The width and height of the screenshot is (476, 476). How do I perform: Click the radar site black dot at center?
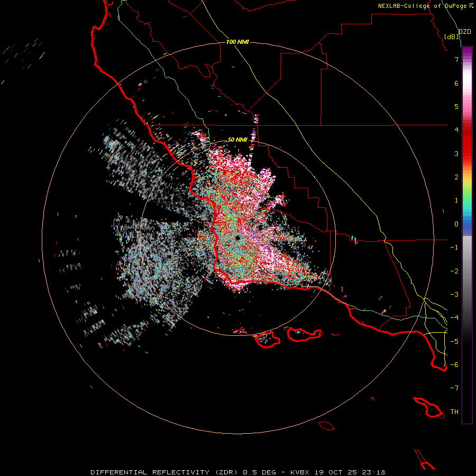point(237,238)
